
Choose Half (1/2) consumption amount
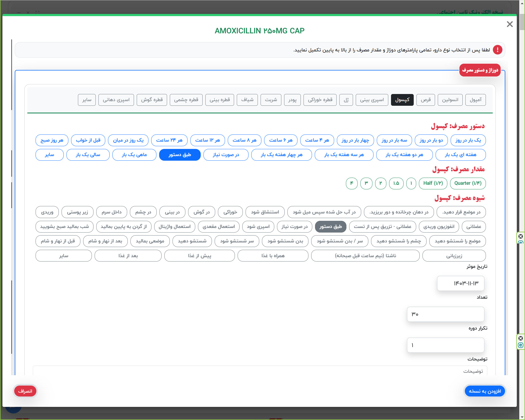pyautogui.click(x=433, y=183)
